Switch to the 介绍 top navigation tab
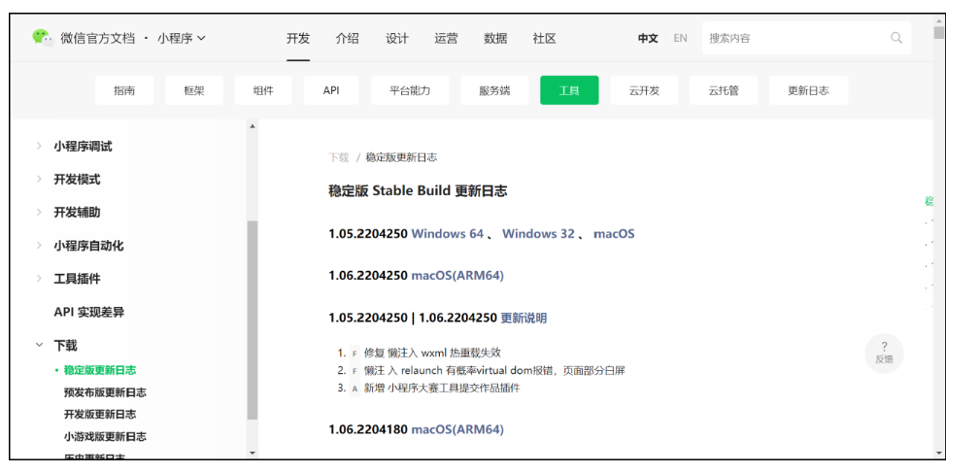 click(348, 39)
